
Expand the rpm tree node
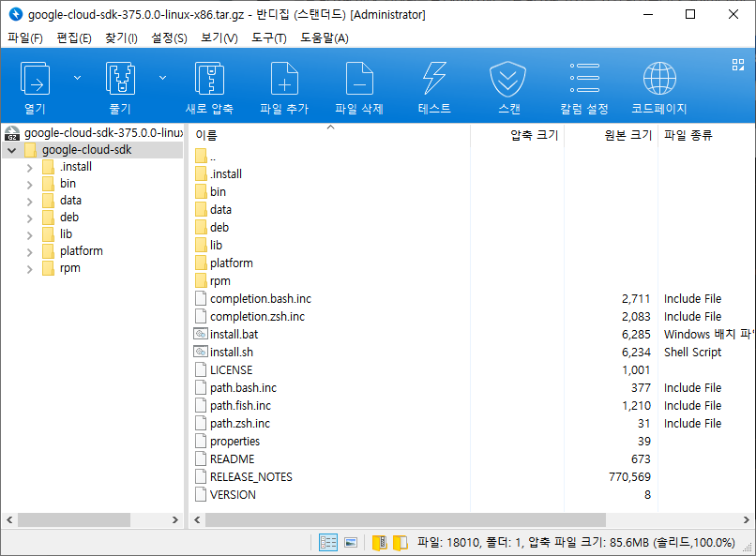[29, 269]
